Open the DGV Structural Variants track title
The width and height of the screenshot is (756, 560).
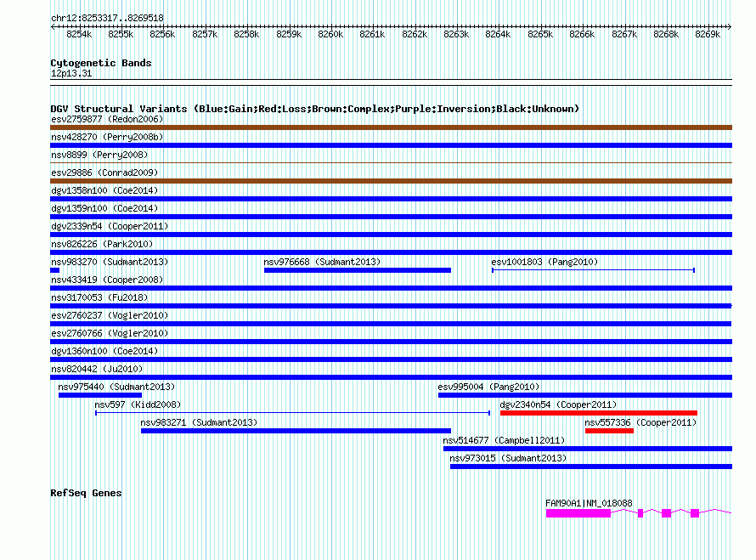[x=314, y=109]
